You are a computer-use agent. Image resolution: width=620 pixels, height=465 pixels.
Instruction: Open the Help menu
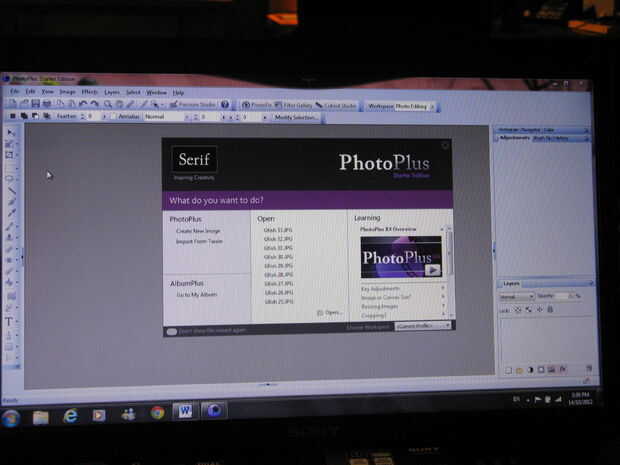[x=178, y=93]
